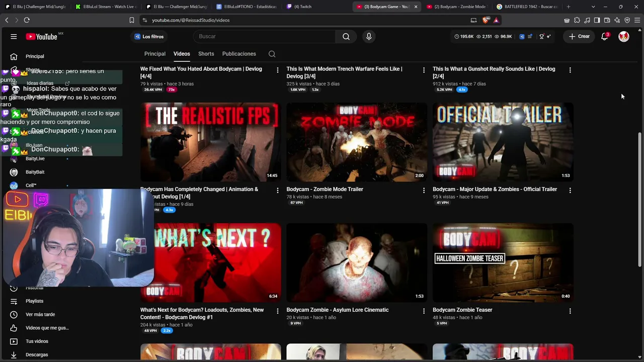This screenshot has width=644, height=362.
Task: Open the notifications bell
Action: (x=605, y=36)
